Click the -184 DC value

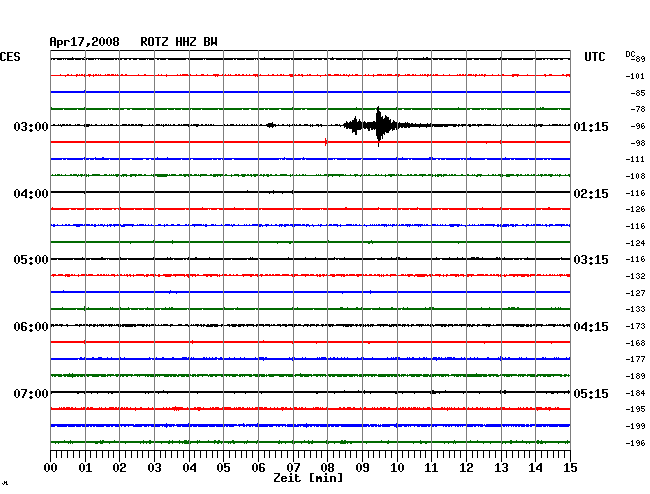pyautogui.click(x=635, y=393)
